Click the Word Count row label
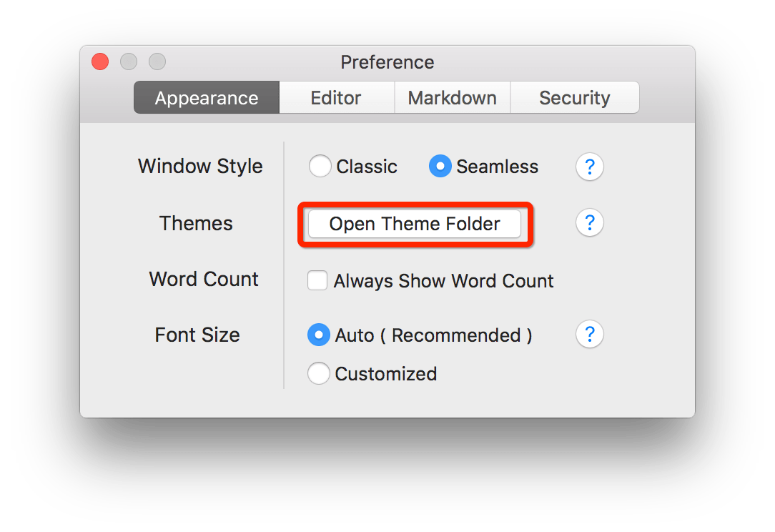The width and height of the screenshot is (775, 532). point(204,280)
